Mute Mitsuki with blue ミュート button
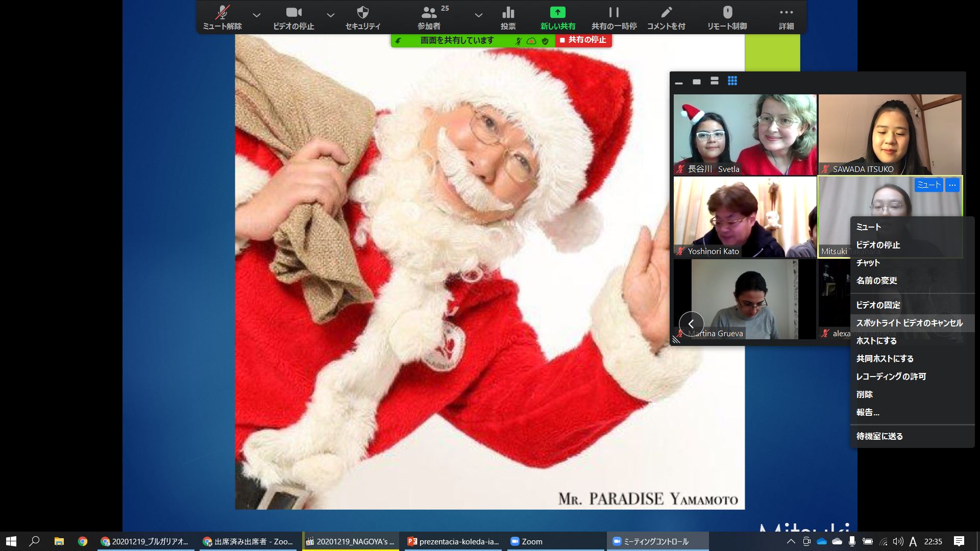The height and width of the screenshot is (551, 980). pyautogui.click(x=928, y=185)
